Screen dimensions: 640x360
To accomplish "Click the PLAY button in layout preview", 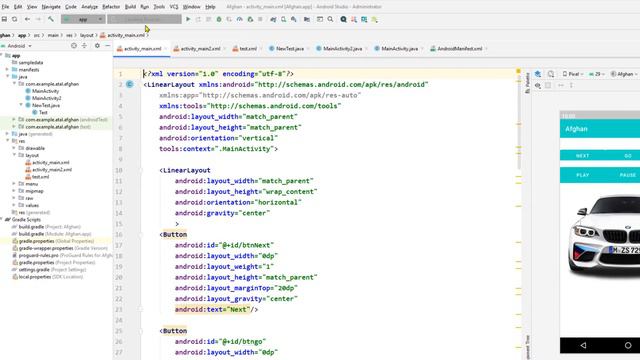I will (x=582, y=175).
